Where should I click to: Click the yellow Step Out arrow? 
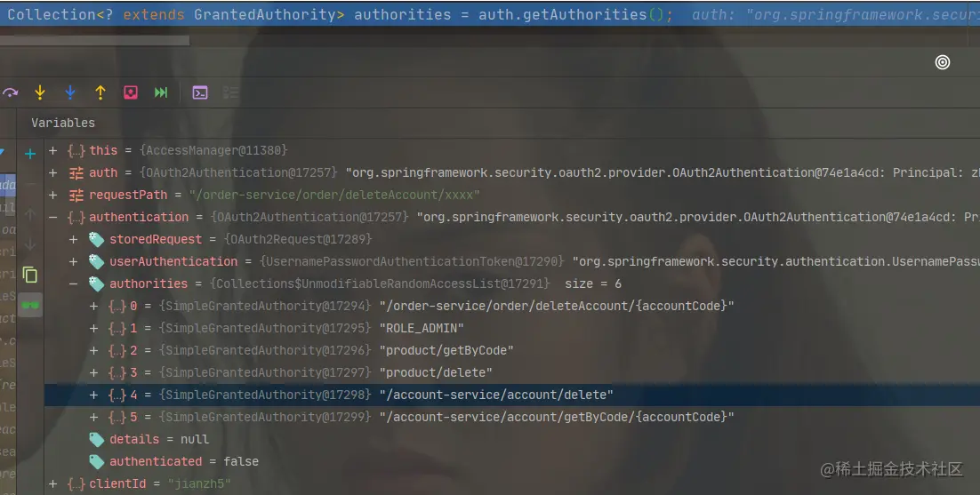coord(100,92)
